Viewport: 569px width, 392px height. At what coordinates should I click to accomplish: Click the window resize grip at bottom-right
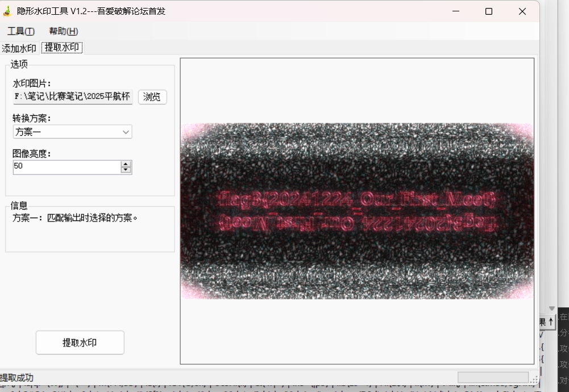tap(534, 380)
